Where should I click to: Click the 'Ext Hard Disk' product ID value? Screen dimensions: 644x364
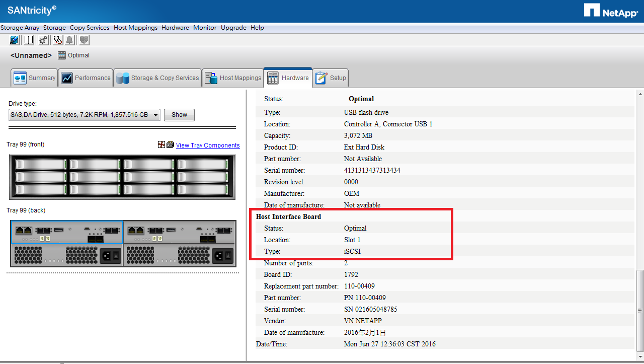click(364, 147)
